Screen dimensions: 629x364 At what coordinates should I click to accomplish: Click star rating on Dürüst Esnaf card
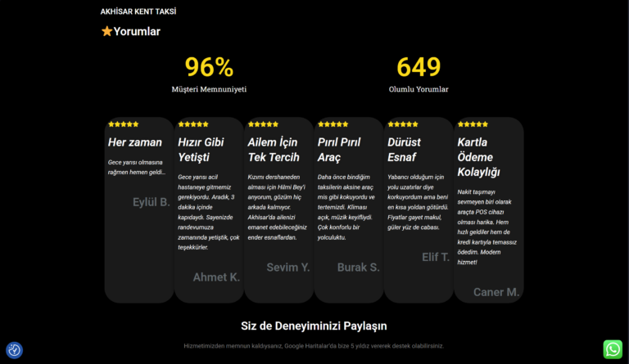pyautogui.click(x=403, y=124)
